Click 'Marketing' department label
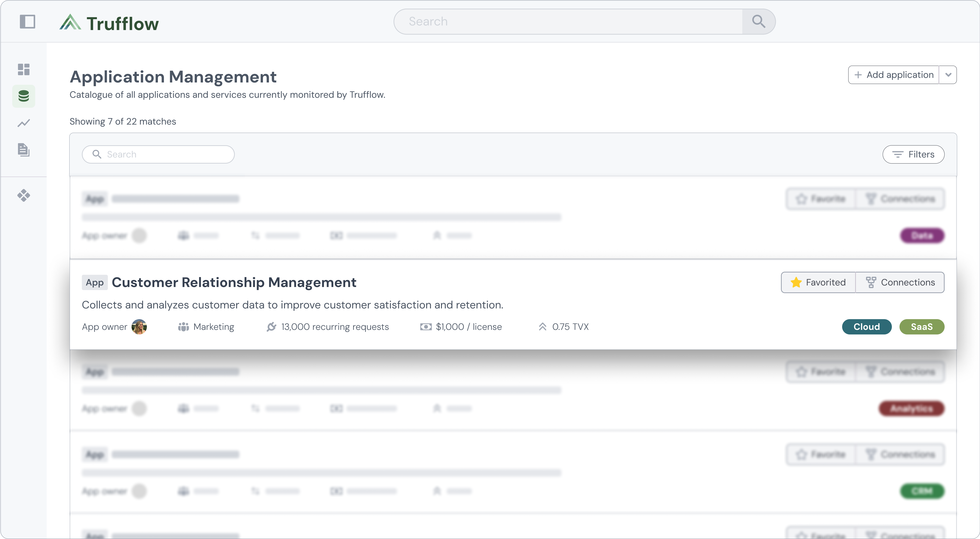Image resolution: width=980 pixels, height=539 pixels. [x=214, y=327]
